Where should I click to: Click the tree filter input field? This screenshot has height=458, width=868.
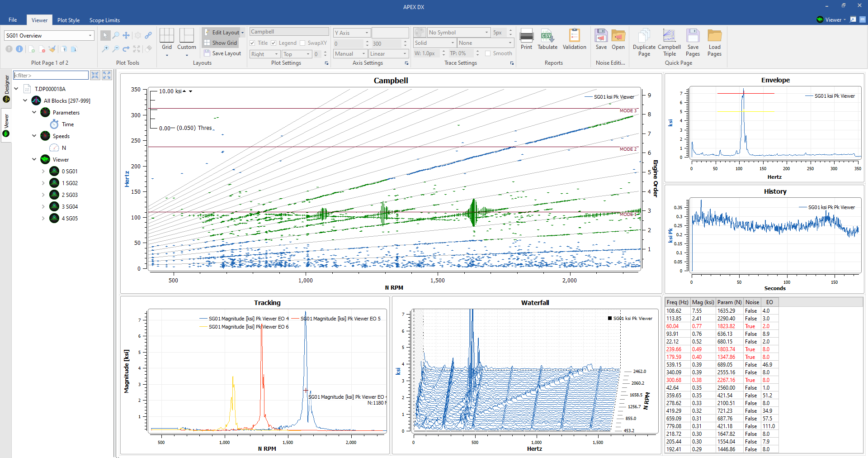pyautogui.click(x=51, y=75)
